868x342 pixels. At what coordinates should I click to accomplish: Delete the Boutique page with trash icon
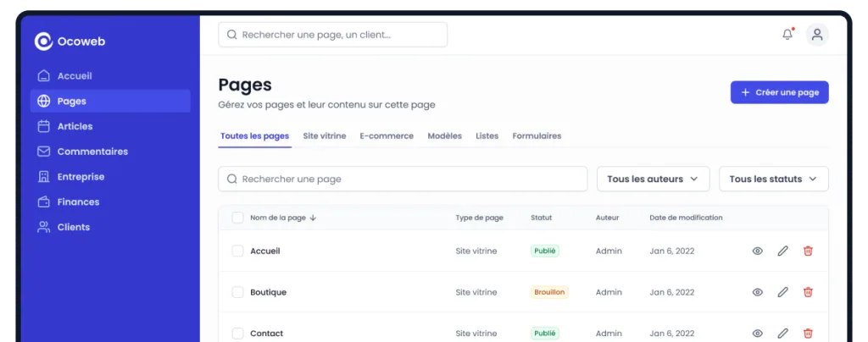808,292
